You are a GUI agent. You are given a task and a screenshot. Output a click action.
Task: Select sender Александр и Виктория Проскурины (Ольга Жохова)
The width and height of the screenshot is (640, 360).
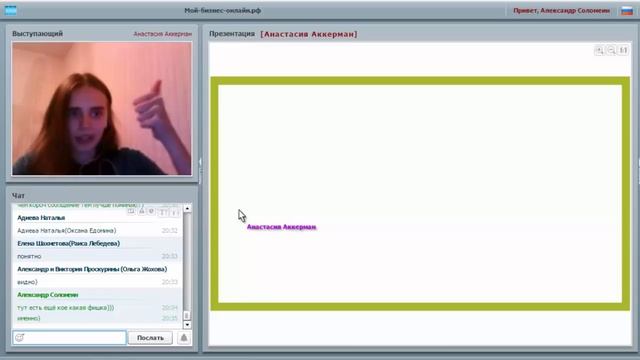92,269
